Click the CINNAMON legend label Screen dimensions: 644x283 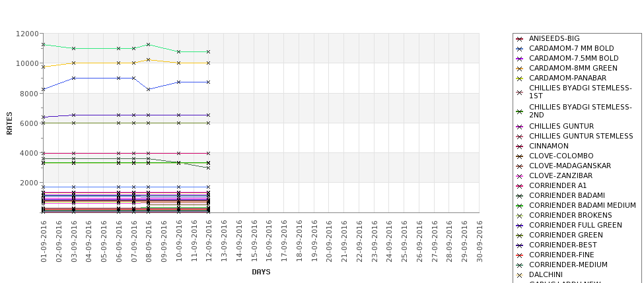click(549, 146)
